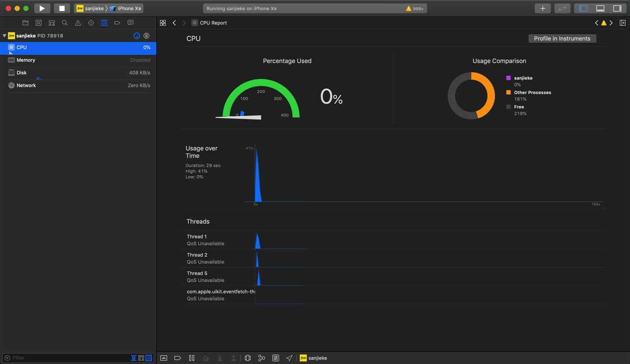The width and height of the screenshot is (630, 364).
Task: Select the Memory gauge row
Action: pyautogui.click(x=78, y=60)
